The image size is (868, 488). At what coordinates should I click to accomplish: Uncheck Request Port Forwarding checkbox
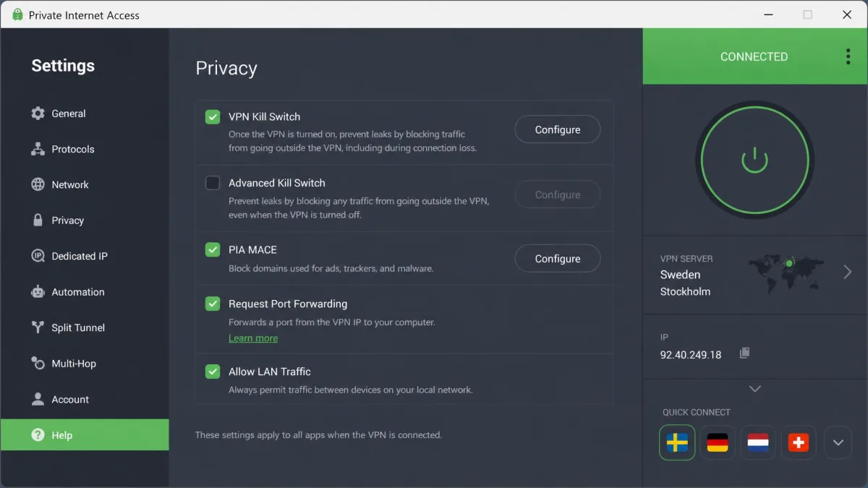[213, 304]
